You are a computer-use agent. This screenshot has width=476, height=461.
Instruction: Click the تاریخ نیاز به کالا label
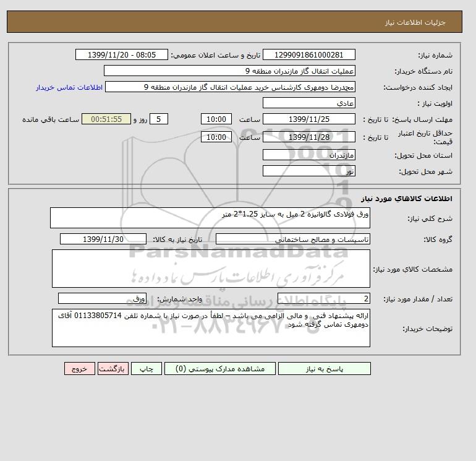177,239
